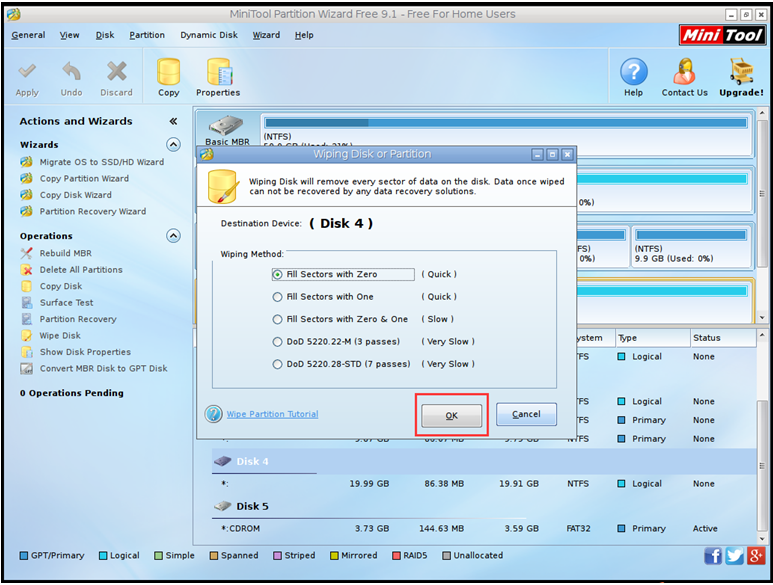Click the Undo arrow toolbar icon
The image size is (773, 585).
[71, 72]
